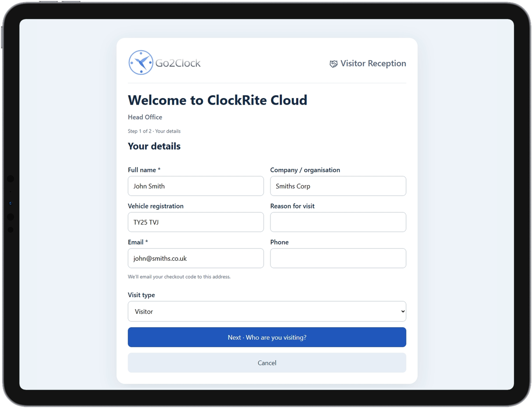Image resolution: width=532 pixels, height=408 pixels.
Task: Click the Visit type label
Action: (141, 295)
